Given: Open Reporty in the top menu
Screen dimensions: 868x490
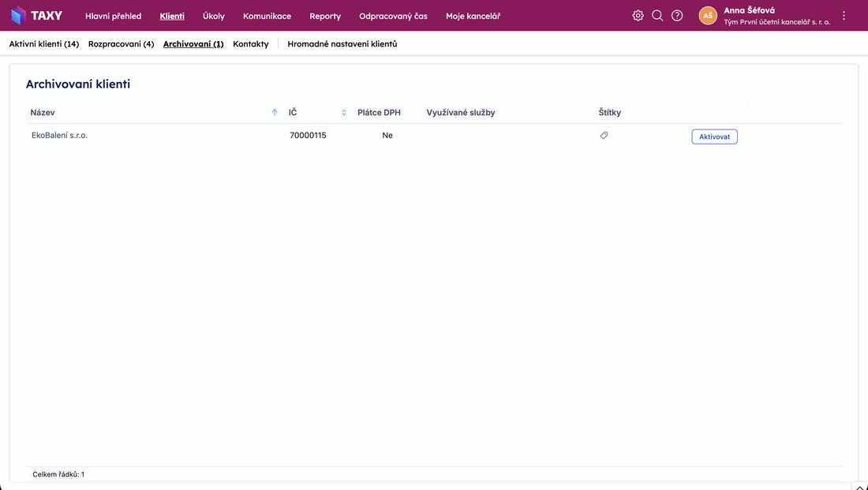Looking at the screenshot, I should [325, 16].
